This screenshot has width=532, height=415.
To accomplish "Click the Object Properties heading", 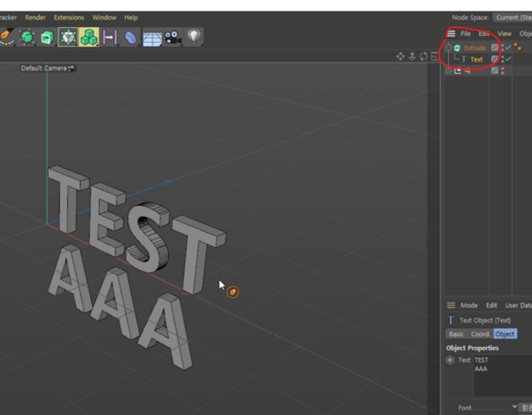I will [x=472, y=348].
